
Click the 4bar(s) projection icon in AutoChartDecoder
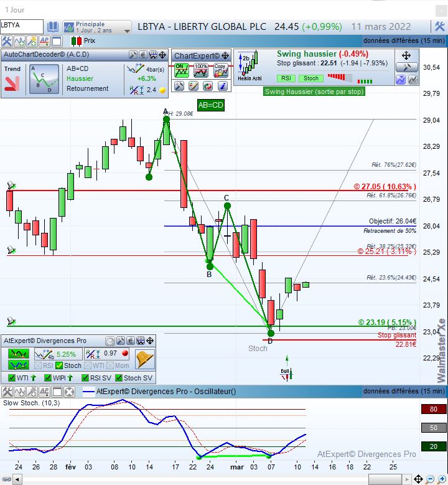click(136, 68)
